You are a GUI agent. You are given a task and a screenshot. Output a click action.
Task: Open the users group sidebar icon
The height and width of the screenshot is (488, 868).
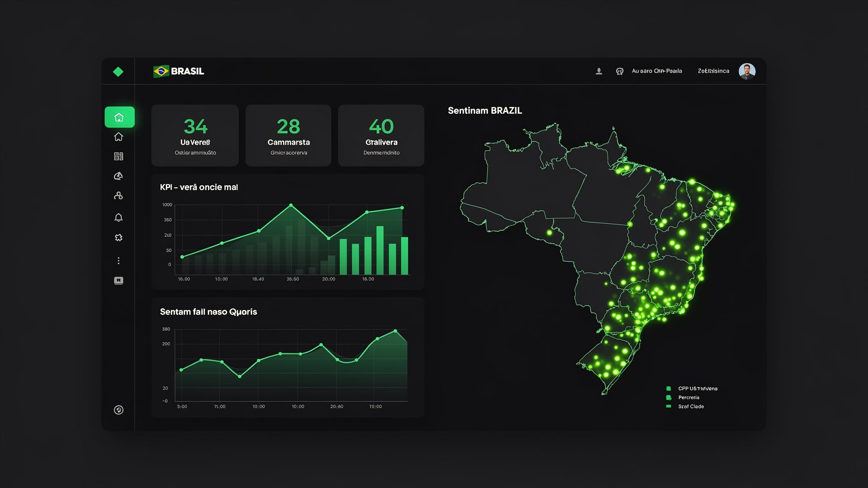tap(118, 196)
